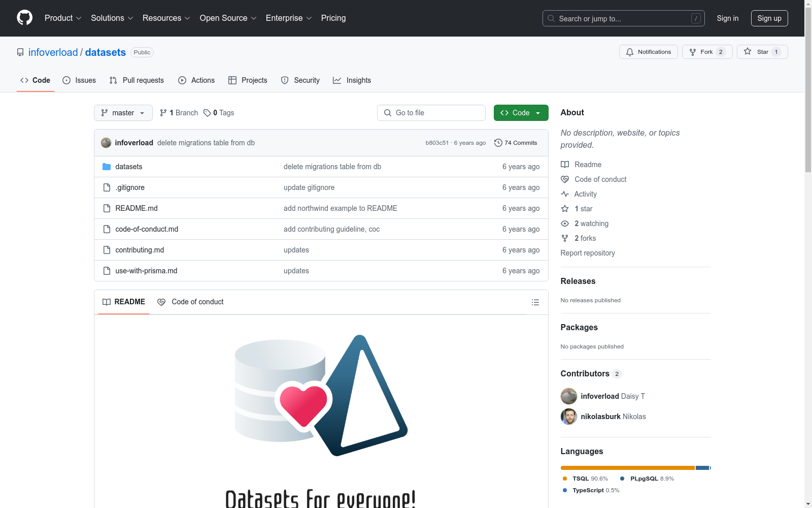812x508 pixels.
Task: Click the fork icon beside 2 forks in About
Action: [x=565, y=238]
